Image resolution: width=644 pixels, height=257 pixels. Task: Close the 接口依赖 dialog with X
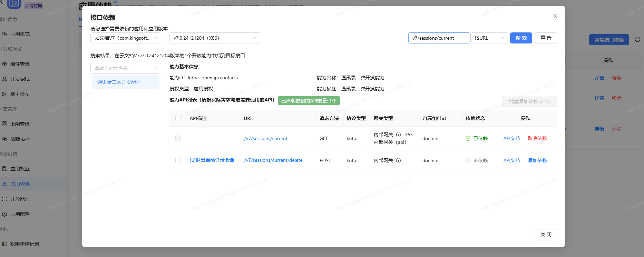pyautogui.click(x=555, y=16)
